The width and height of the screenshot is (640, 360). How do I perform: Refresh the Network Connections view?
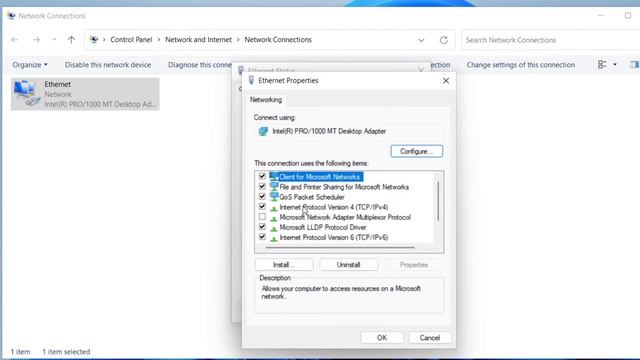pyautogui.click(x=444, y=40)
